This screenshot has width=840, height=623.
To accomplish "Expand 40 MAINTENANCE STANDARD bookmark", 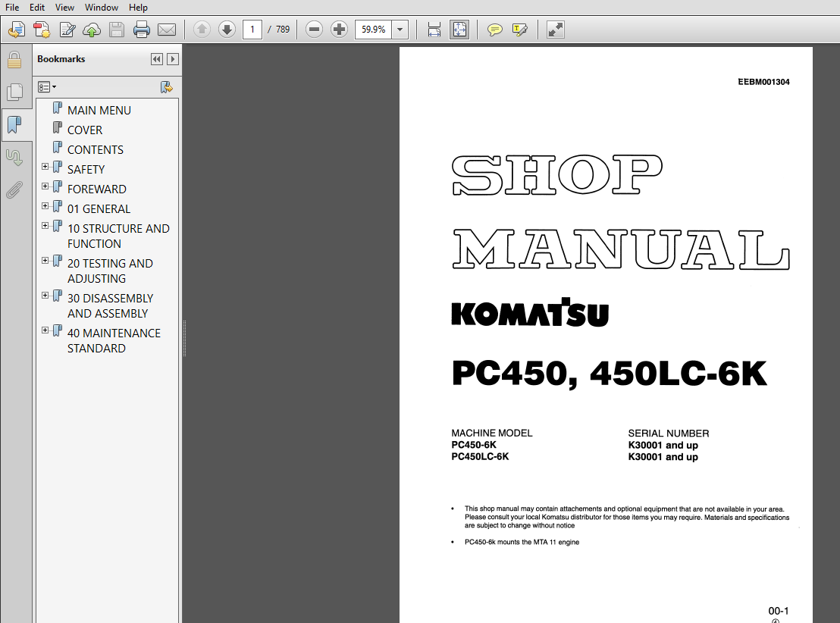I will pos(45,331).
